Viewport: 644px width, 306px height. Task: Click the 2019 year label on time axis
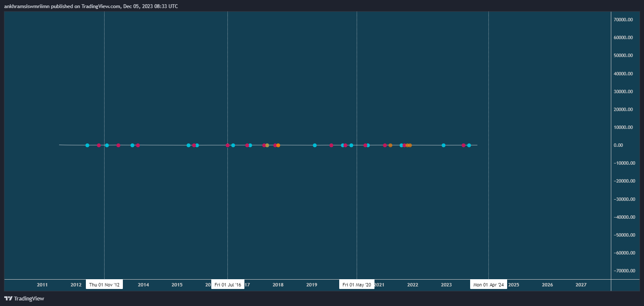point(312,285)
